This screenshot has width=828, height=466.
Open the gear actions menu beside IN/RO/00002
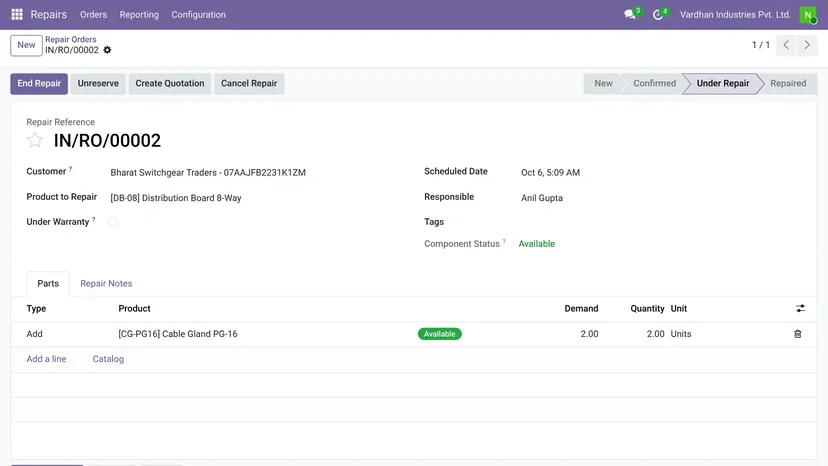click(107, 50)
